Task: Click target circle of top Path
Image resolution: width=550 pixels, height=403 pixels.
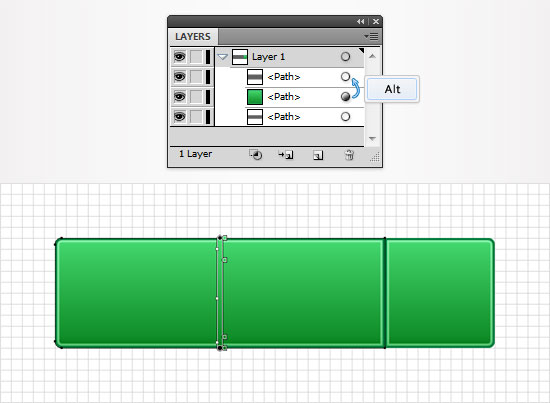Action: 345,76
